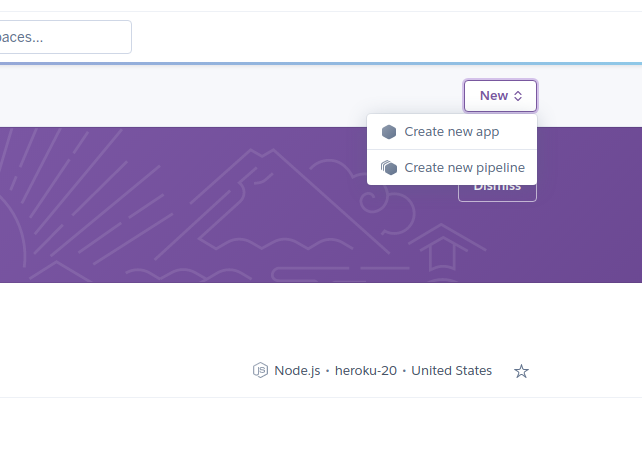This screenshot has width=642, height=451.
Task: Favorite the app with the star icon
Action: (521, 371)
